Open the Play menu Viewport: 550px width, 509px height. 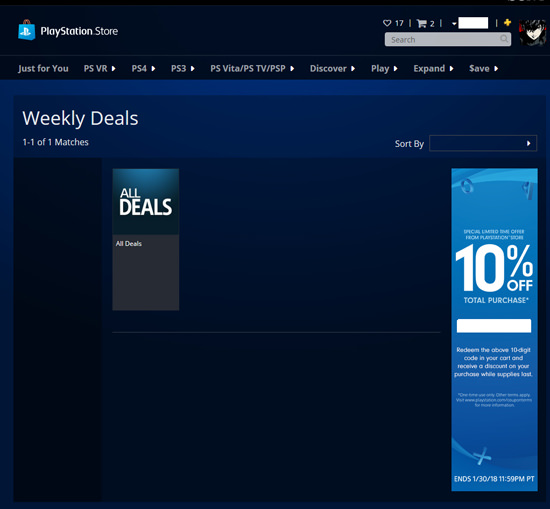coord(384,68)
